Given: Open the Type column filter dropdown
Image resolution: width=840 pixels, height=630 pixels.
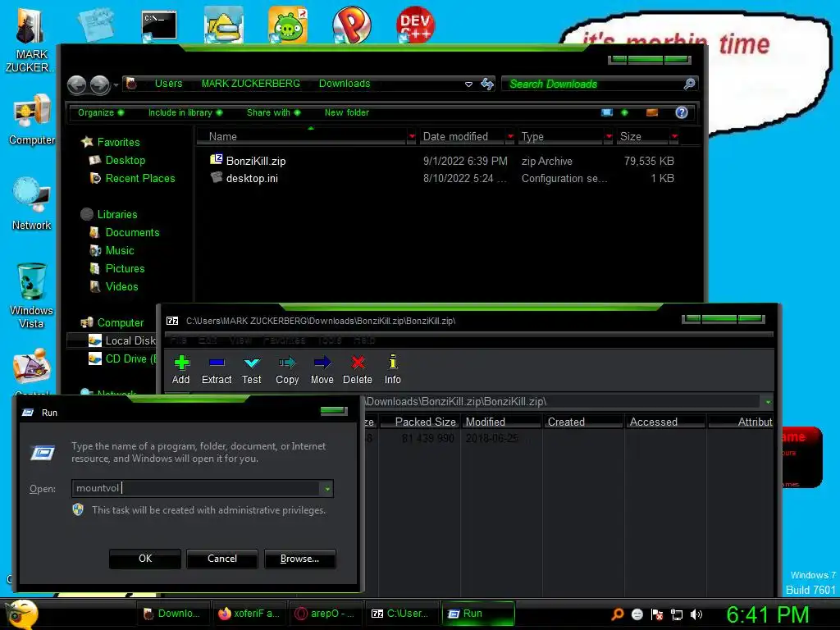Looking at the screenshot, I should [x=609, y=137].
